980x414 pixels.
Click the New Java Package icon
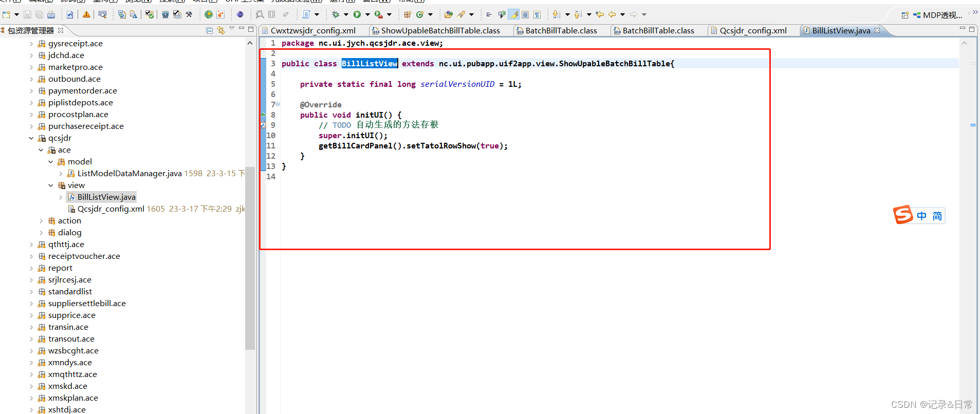point(407,14)
